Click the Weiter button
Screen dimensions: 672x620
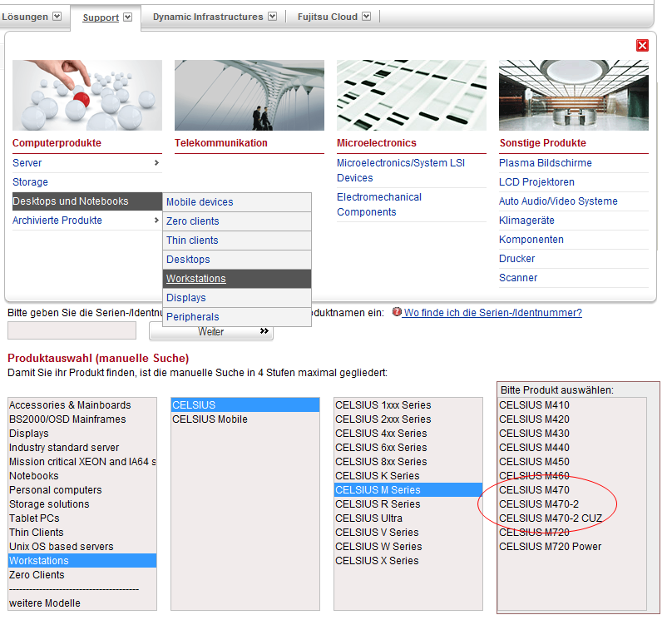click(211, 331)
